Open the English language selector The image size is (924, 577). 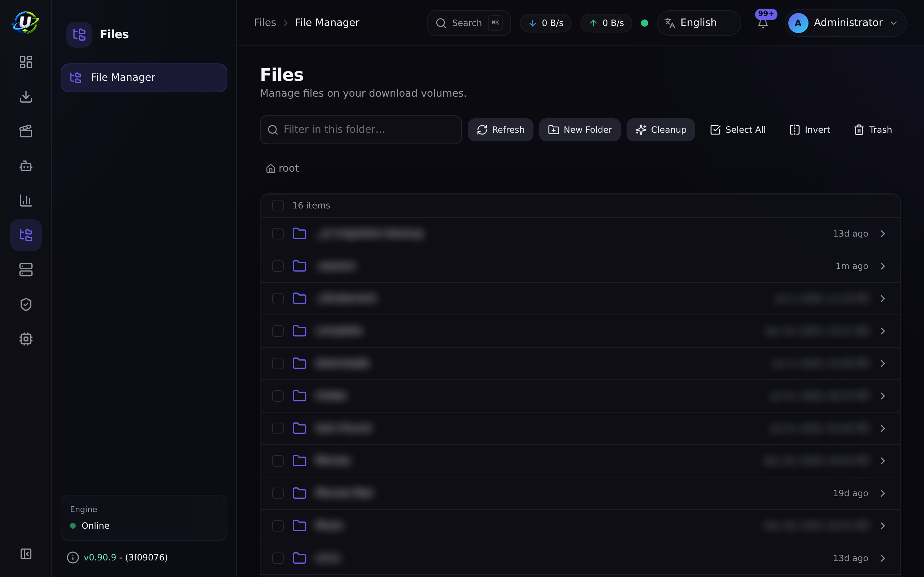pos(699,23)
